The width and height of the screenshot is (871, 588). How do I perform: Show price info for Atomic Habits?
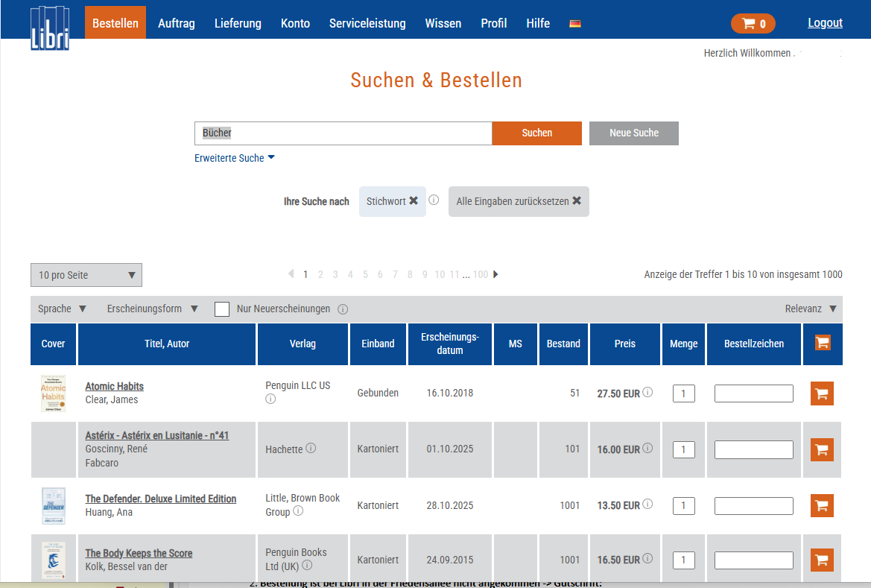[647, 392]
